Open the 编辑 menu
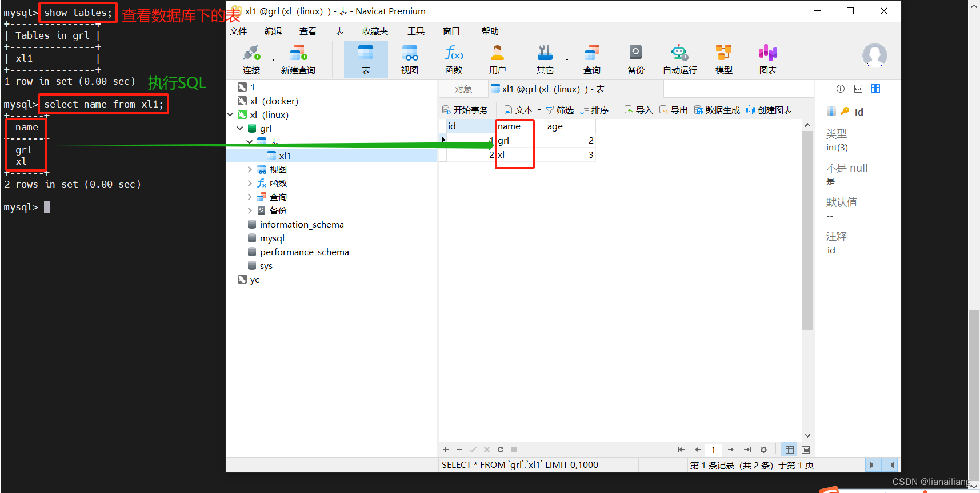The width and height of the screenshot is (980, 493). pos(273,31)
